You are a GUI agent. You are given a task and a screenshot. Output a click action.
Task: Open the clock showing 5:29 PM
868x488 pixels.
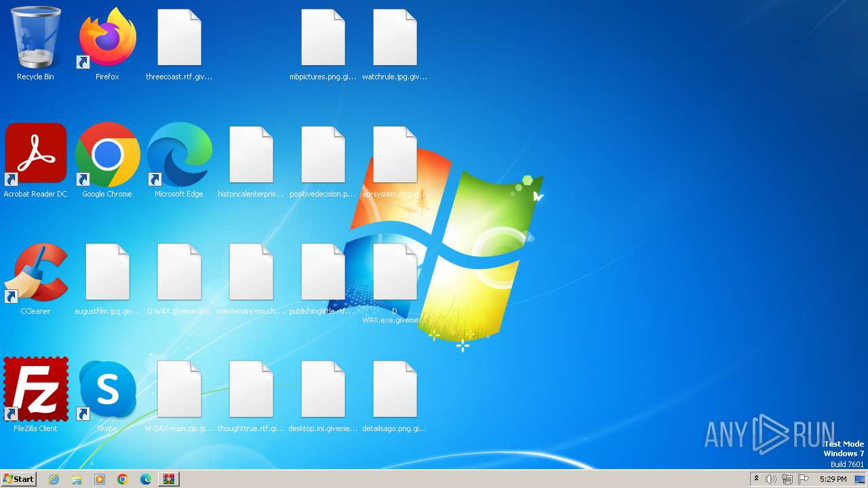tap(833, 479)
